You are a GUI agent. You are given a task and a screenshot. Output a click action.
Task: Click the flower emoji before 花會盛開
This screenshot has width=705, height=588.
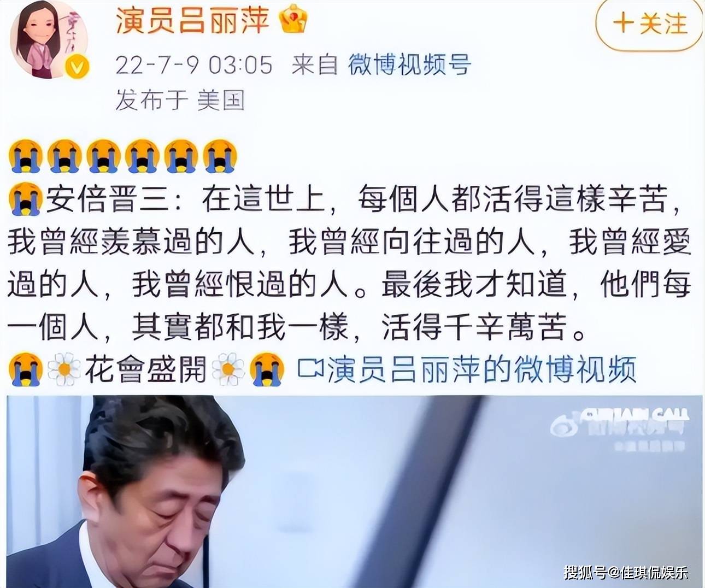coord(64,369)
